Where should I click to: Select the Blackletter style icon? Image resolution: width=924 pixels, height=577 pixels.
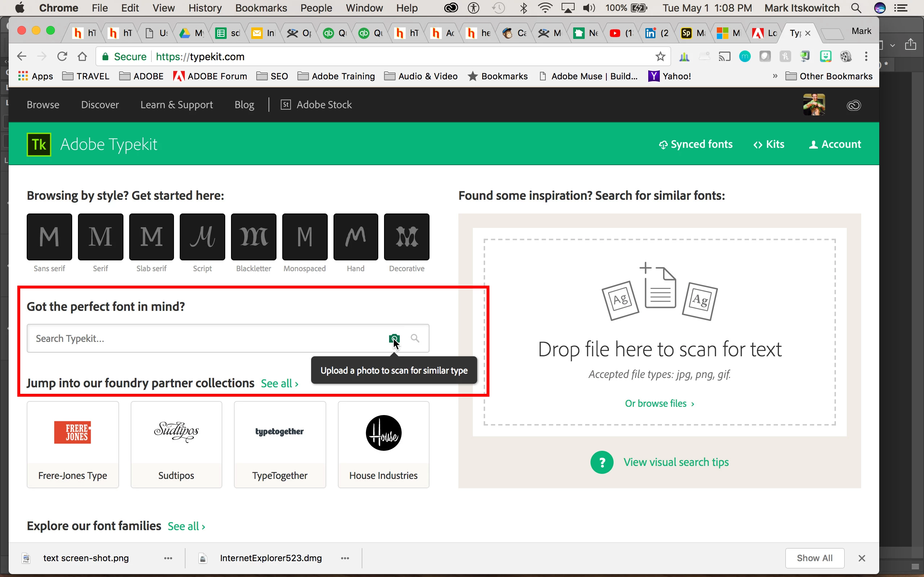(253, 237)
